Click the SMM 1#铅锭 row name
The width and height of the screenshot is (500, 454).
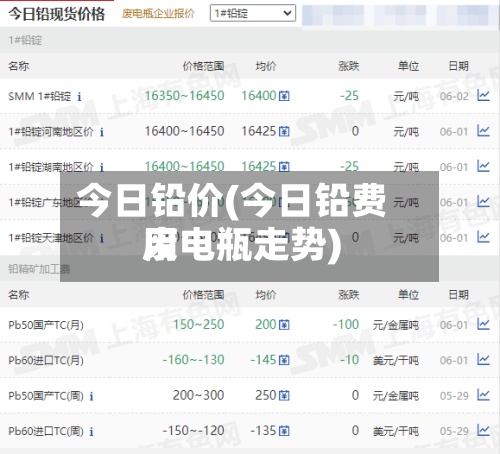click(39, 96)
